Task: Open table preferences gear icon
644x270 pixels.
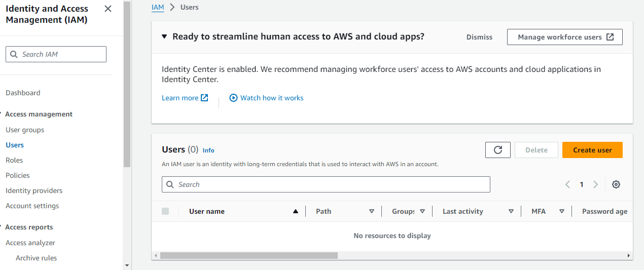Action: [616, 184]
